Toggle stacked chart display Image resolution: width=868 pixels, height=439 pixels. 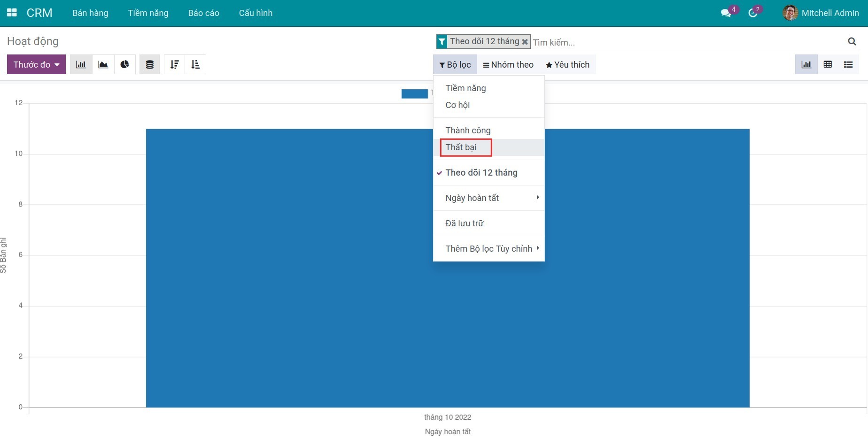tap(149, 65)
